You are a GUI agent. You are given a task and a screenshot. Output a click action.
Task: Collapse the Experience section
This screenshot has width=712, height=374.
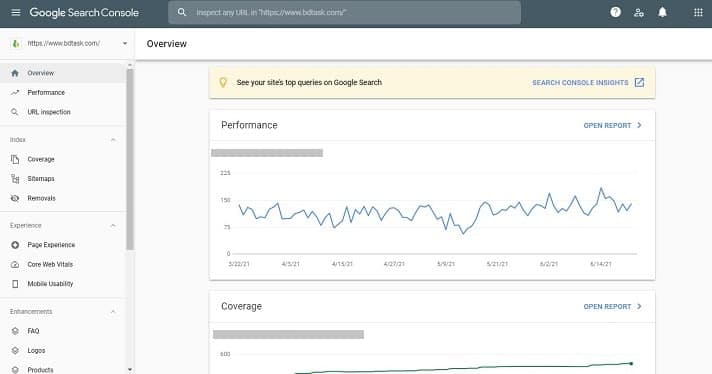click(113, 226)
